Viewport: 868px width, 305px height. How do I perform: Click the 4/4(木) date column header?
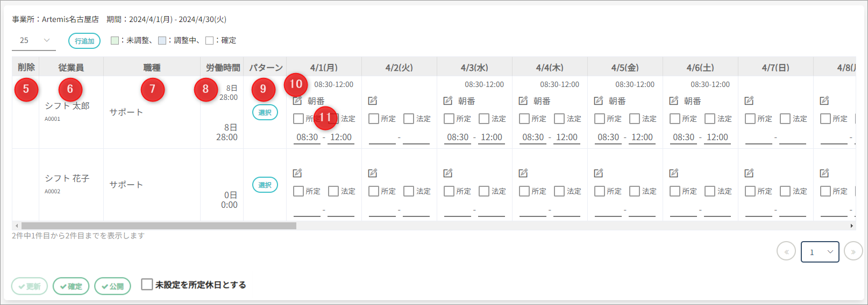tap(550, 68)
